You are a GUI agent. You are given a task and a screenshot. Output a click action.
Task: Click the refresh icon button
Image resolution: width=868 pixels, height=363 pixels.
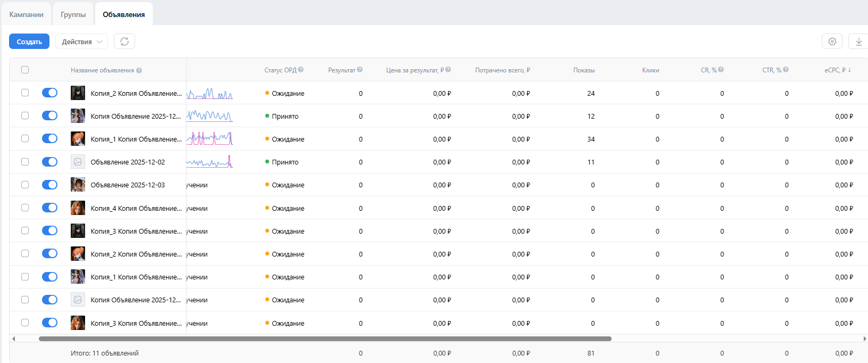coord(124,42)
